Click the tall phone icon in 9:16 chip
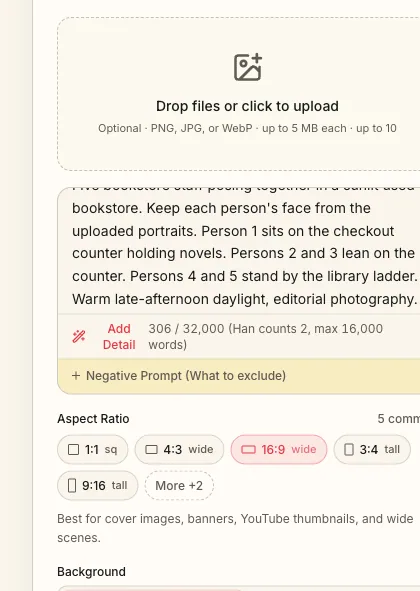Screen dimensions: 420x591 (x=72, y=485)
